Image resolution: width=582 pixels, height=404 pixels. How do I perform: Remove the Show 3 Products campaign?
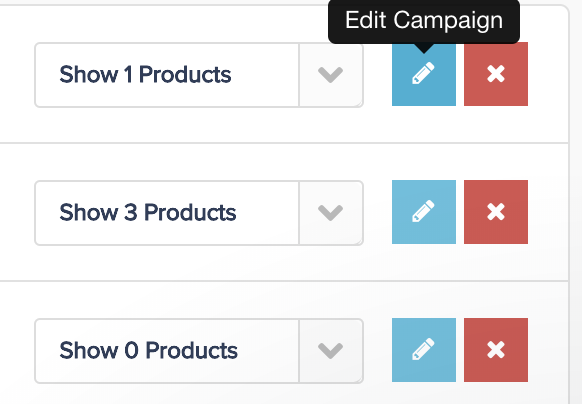496,212
